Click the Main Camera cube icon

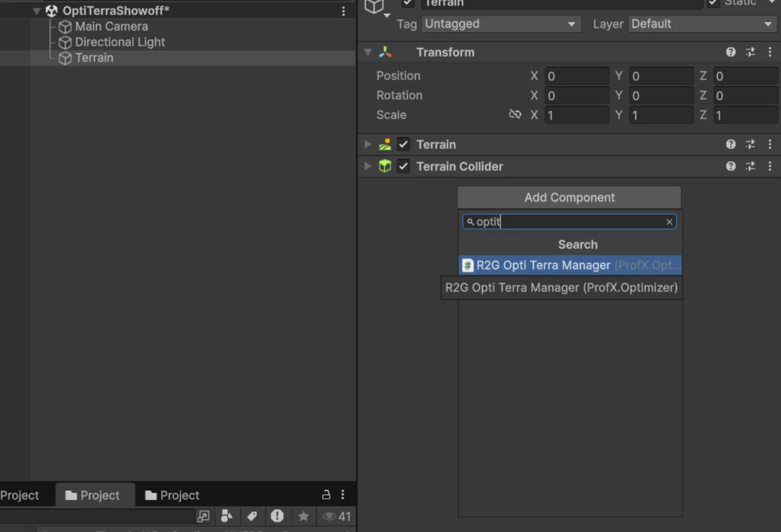pyautogui.click(x=65, y=26)
